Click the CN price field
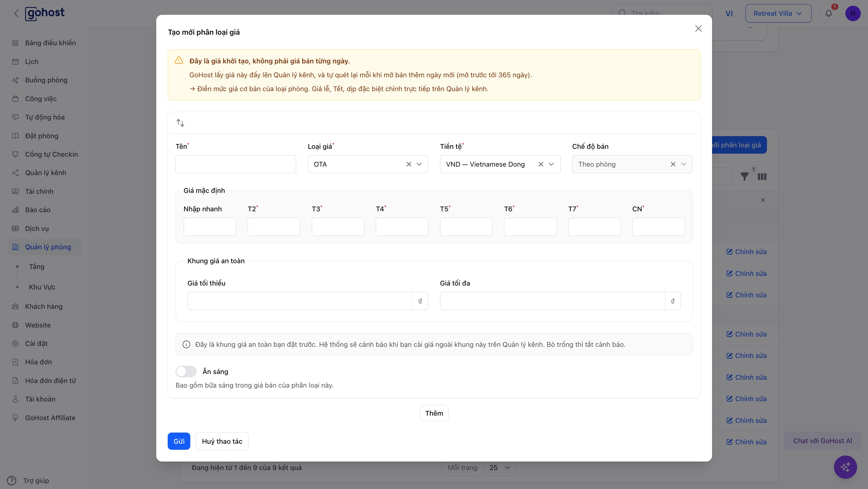This screenshot has height=489, width=868. click(x=658, y=227)
